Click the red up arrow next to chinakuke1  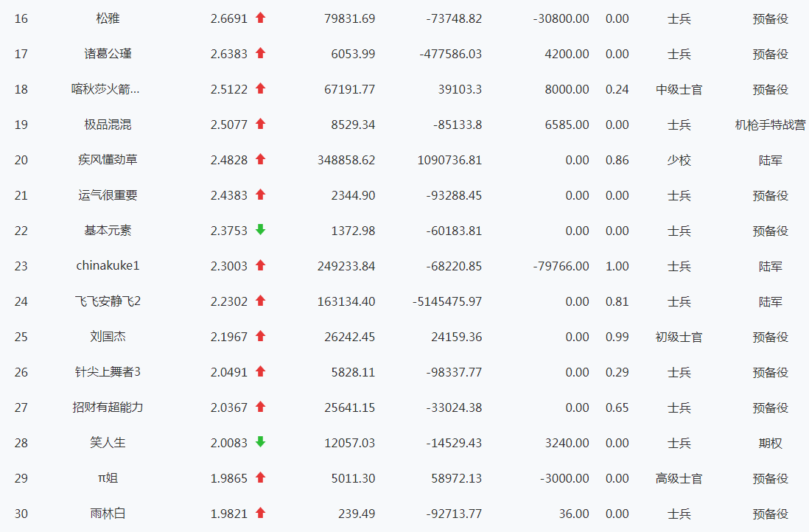tap(260, 265)
